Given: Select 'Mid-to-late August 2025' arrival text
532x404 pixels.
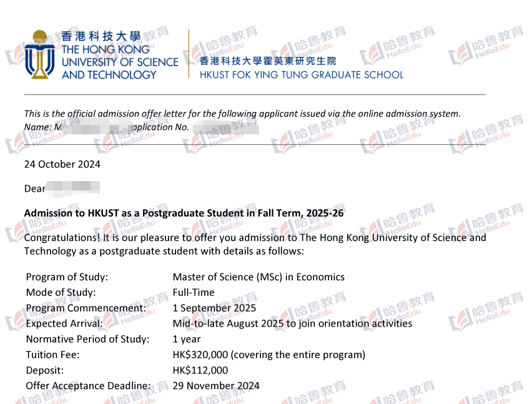Looking at the screenshot, I should point(228,323).
